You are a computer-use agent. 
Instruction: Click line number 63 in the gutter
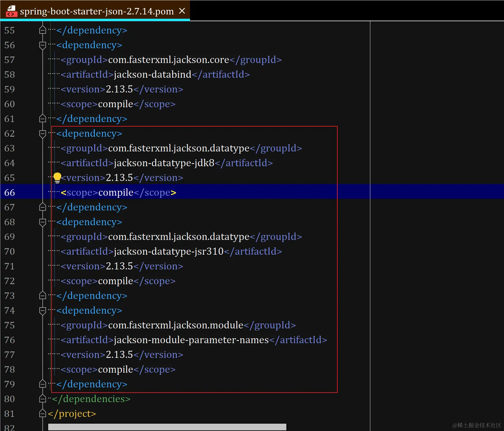(x=10, y=148)
